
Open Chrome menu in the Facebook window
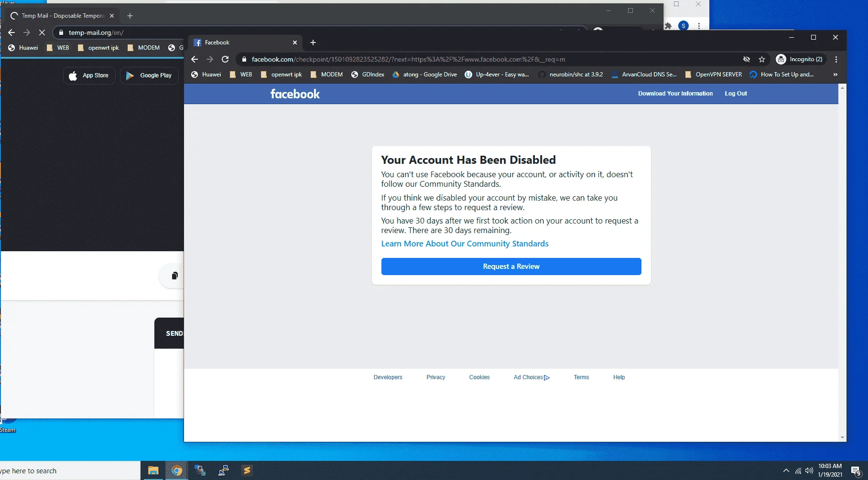pyautogui.click(x=836, y=59)
